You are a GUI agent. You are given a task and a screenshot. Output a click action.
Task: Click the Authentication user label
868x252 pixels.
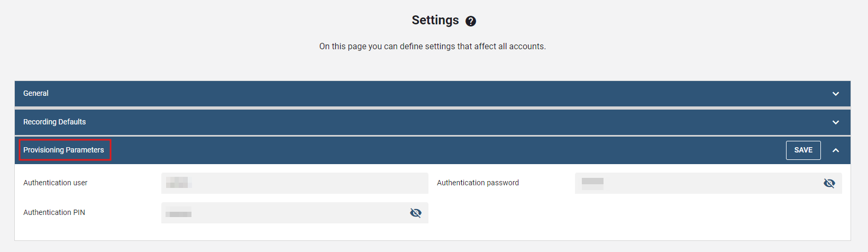(x=56, y=183)
